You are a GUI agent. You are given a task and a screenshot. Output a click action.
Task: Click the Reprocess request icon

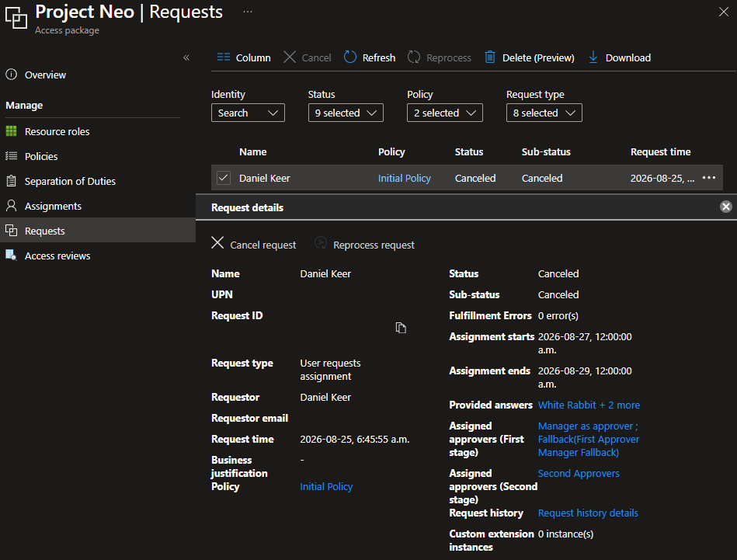(x=321, y=243)
